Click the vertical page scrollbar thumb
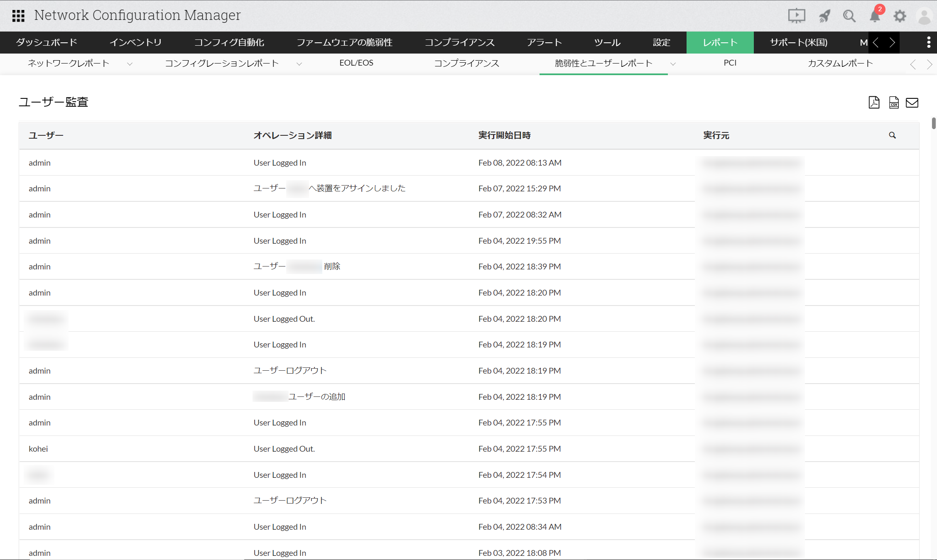Viewport: 937px width, 560px height. pyautogui.click(x=934, y=123)
